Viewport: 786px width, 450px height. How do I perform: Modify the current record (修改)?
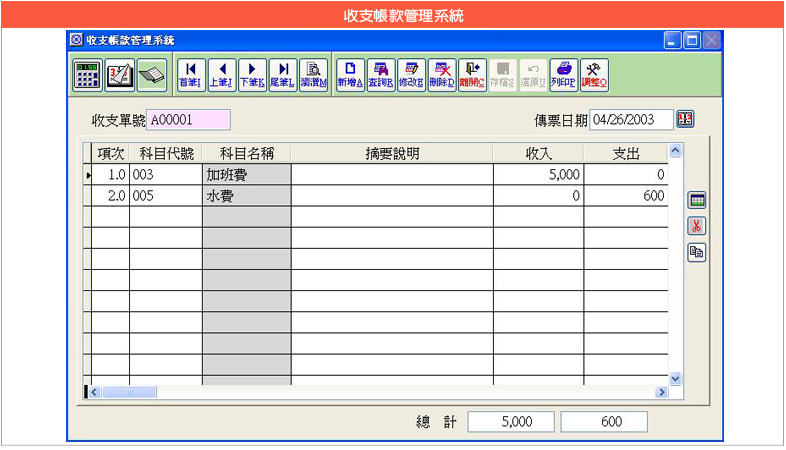(411, 73)
